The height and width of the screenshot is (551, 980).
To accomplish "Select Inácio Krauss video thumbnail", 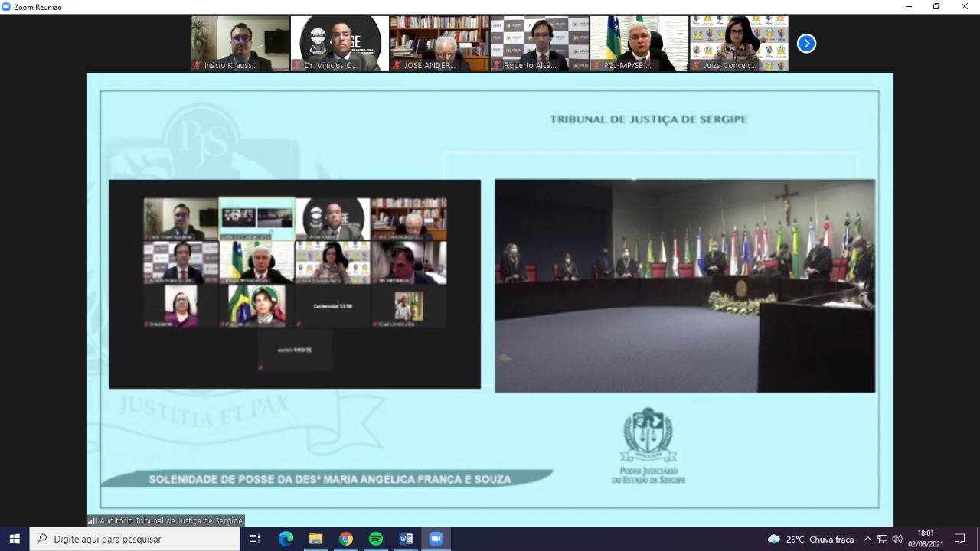I will coord(240,44).
